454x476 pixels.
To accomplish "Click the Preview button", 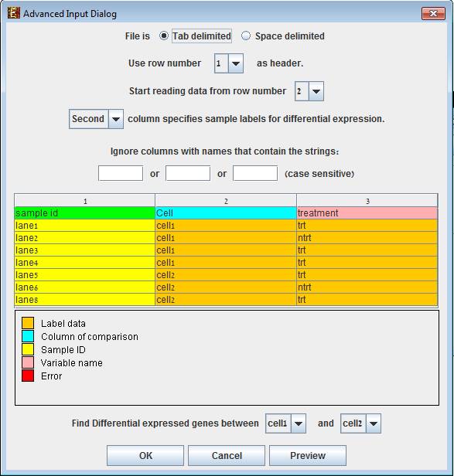I will [x=308, y=455].
